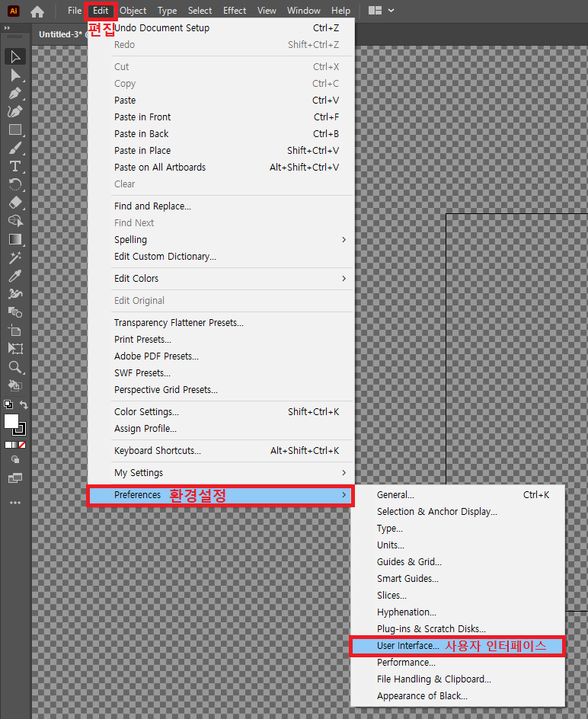
Task: Swap fill and stroke colors
Action: [x=24, y=404]
